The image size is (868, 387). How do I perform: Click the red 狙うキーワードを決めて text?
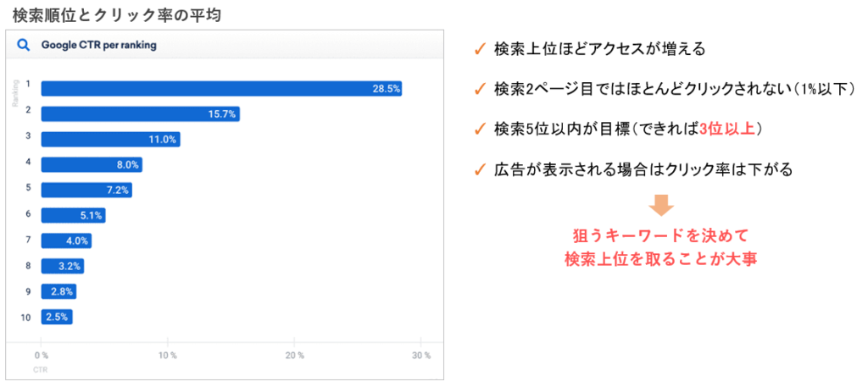[x=662, y=235]
